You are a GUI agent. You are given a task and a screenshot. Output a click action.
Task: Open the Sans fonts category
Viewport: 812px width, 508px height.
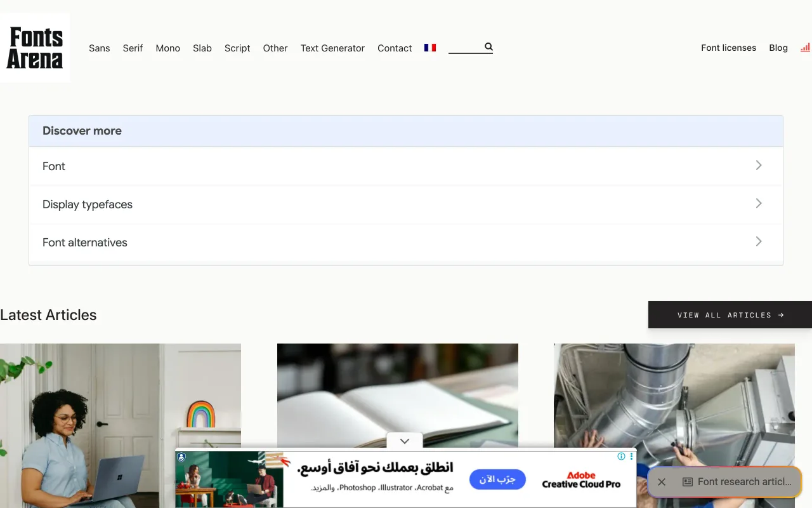[100, 48]
